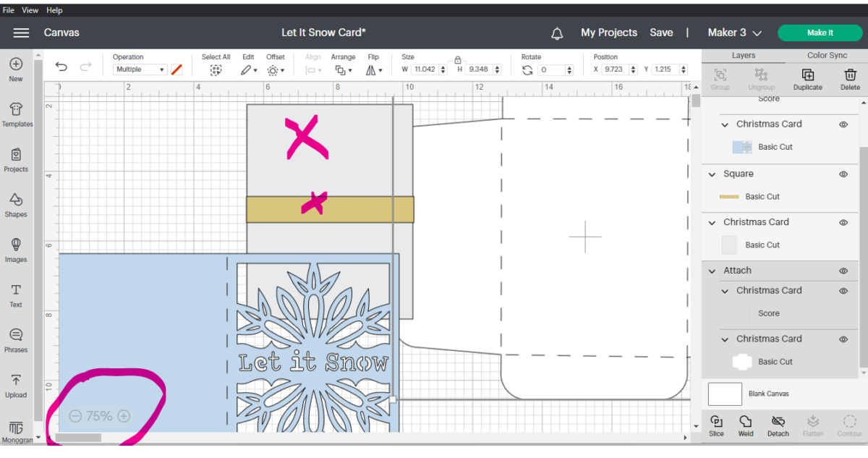
Task: Open the File menu
Action: click(9, 10)
